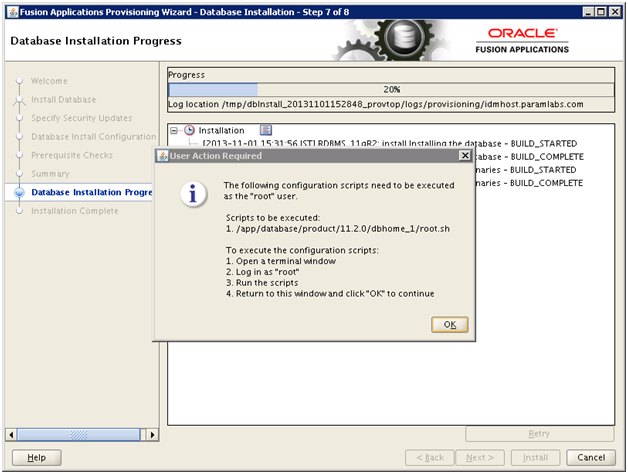
Task: Click the Progress panel label
Action: (186, 75)
